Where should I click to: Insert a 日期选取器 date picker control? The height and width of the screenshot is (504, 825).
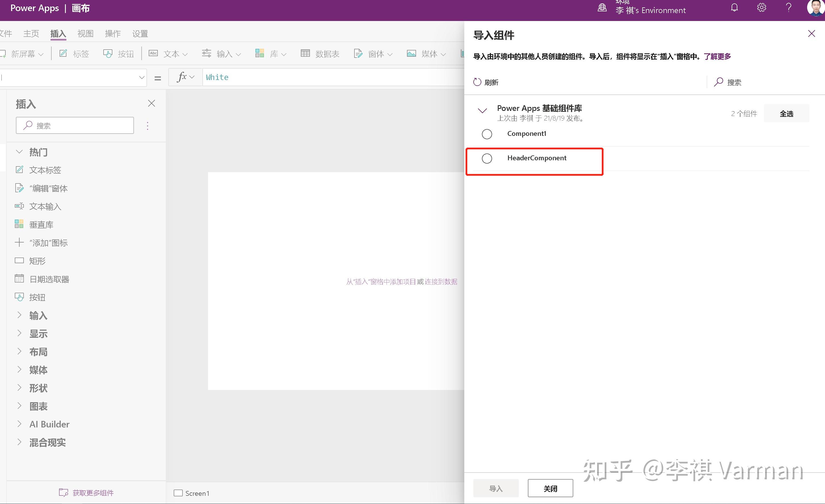point(50,279)
